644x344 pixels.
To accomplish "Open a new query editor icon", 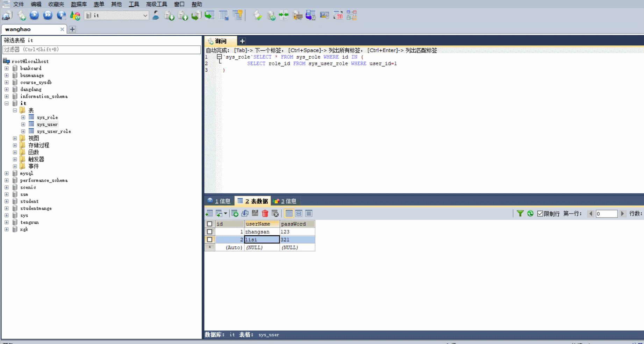I will pos(21,15).
